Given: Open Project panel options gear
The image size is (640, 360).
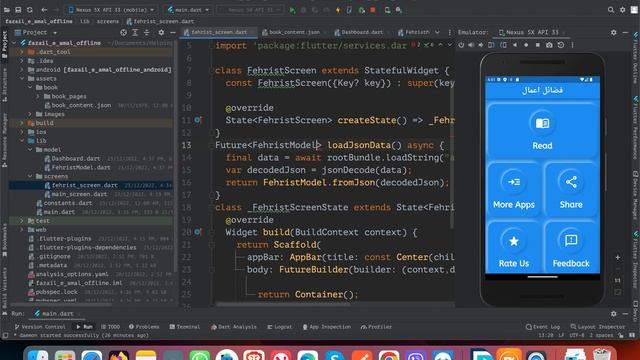Looking at the screenshot, I should pyautogui.click(x=161, y=32).
